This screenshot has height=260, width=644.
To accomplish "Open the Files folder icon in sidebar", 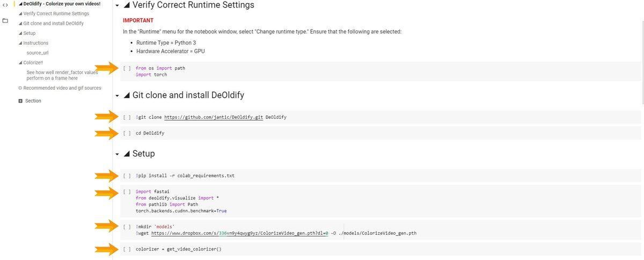I will tap(5, 21).
